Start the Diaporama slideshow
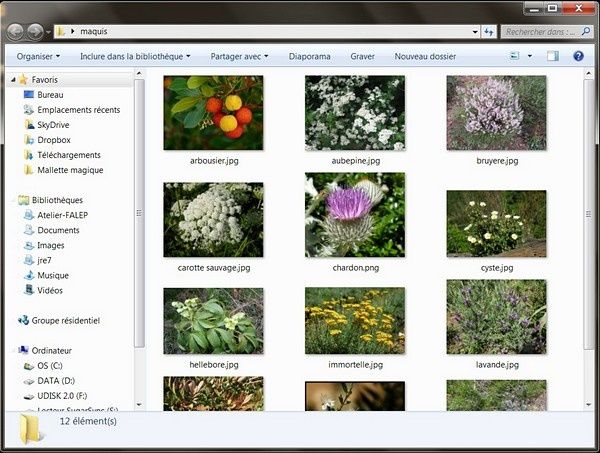The height and width of the screenshot is (453, 600). tap(310, 56)
